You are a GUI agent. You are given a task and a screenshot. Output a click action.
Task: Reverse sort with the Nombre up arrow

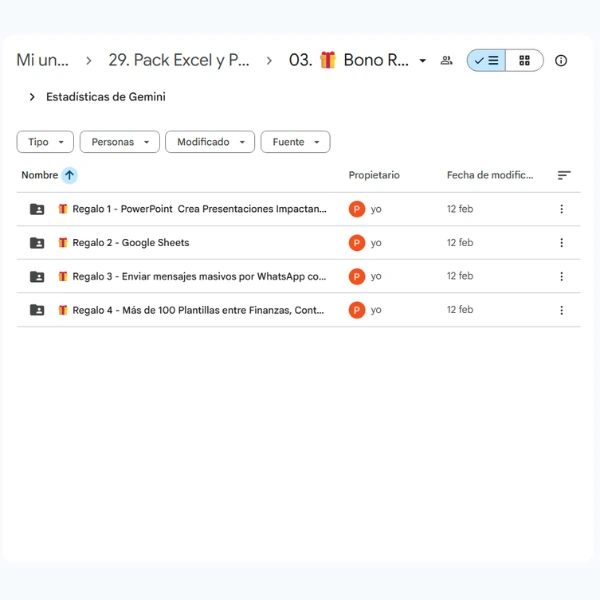70,175
